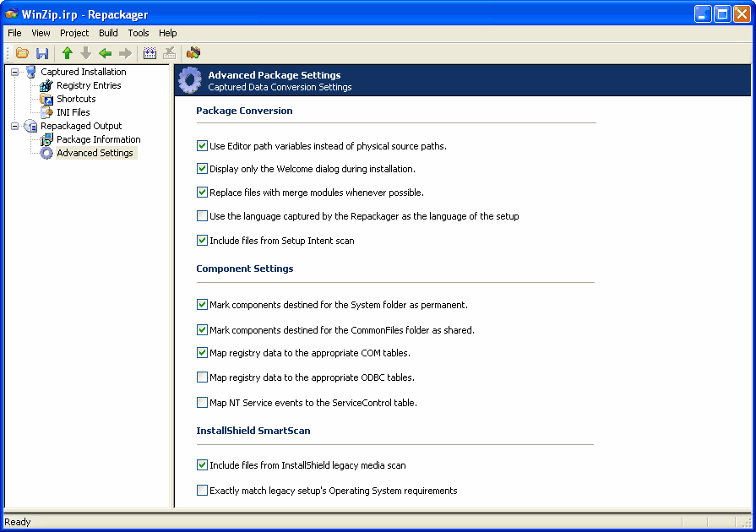Open the Shortcuts tree node
This screenshot has width=756, height=532.
coord(76,99)
